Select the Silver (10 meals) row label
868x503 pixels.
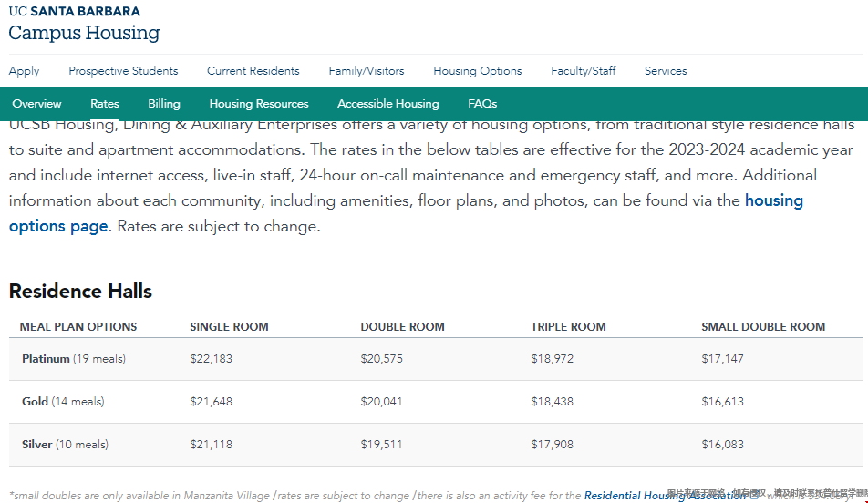(65, 445)
